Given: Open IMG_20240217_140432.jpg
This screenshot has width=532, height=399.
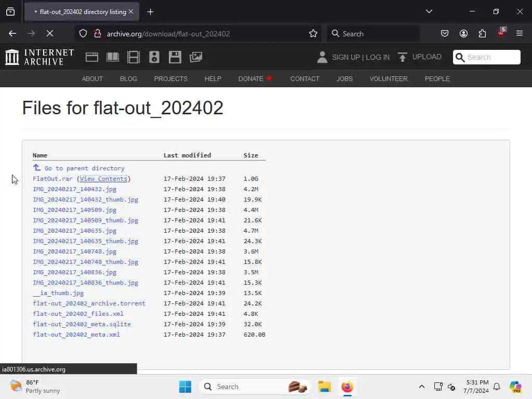Looking at the screenshot, I should [x=75, y=189].
